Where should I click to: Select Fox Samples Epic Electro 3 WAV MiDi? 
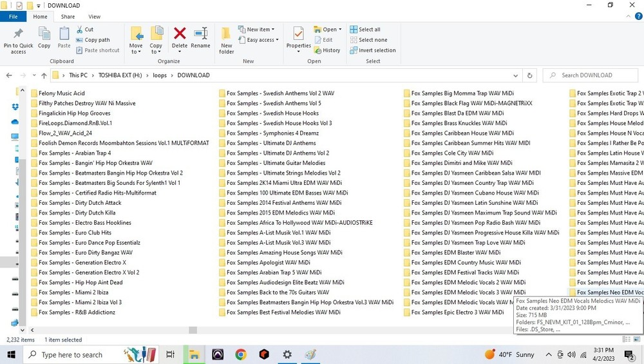click(454, 312)
